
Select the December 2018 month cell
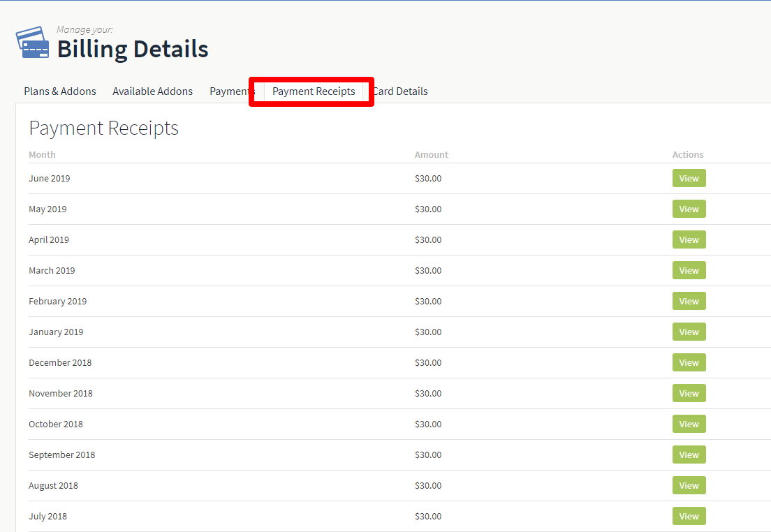(60, 363)
